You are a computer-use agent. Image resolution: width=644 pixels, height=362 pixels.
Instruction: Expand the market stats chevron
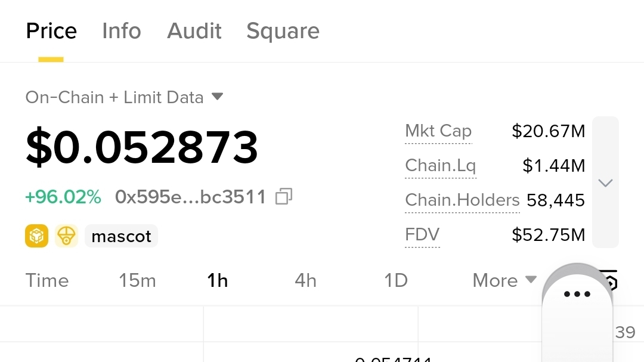point(605,182)
